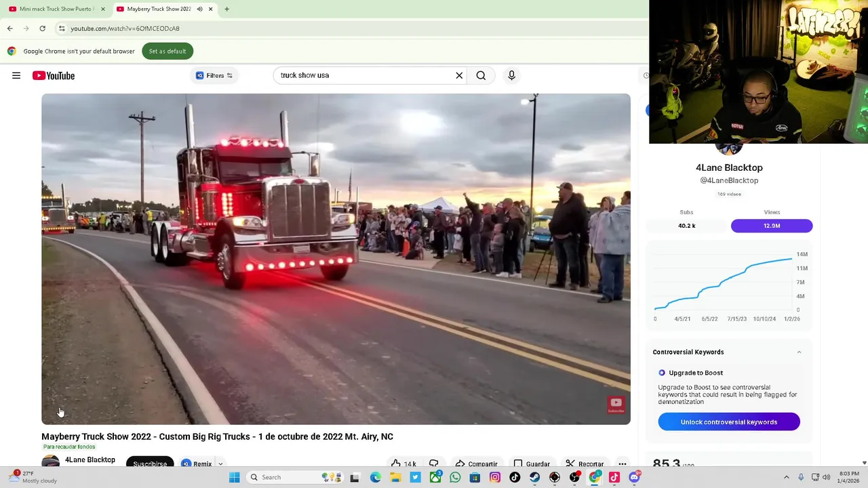Viewport: 868px width, 488px height.
Task: Go to YouTube home via logo
Action: click(54, 75)
